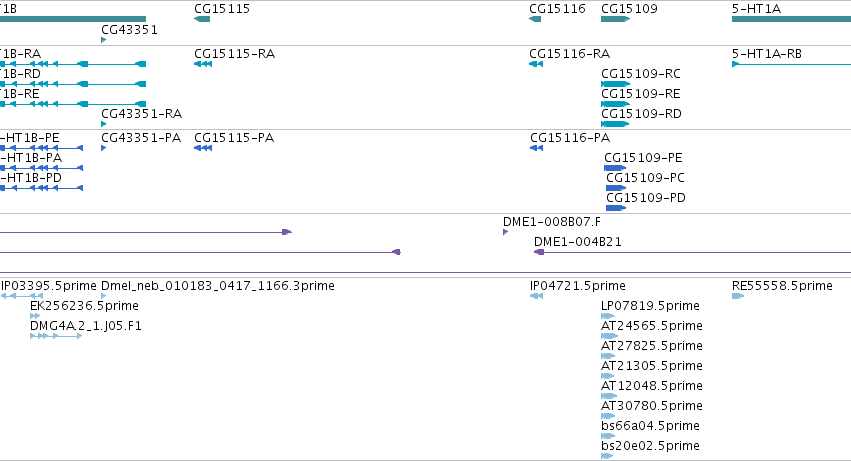Click the CG15115-PA protein arrows

pos(203,148)
